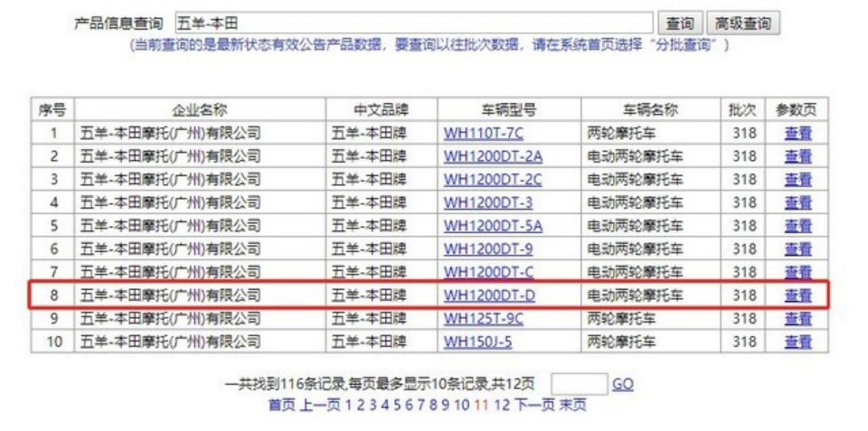Open vehicle model WH150J-5 link

[x=477, y=342]
